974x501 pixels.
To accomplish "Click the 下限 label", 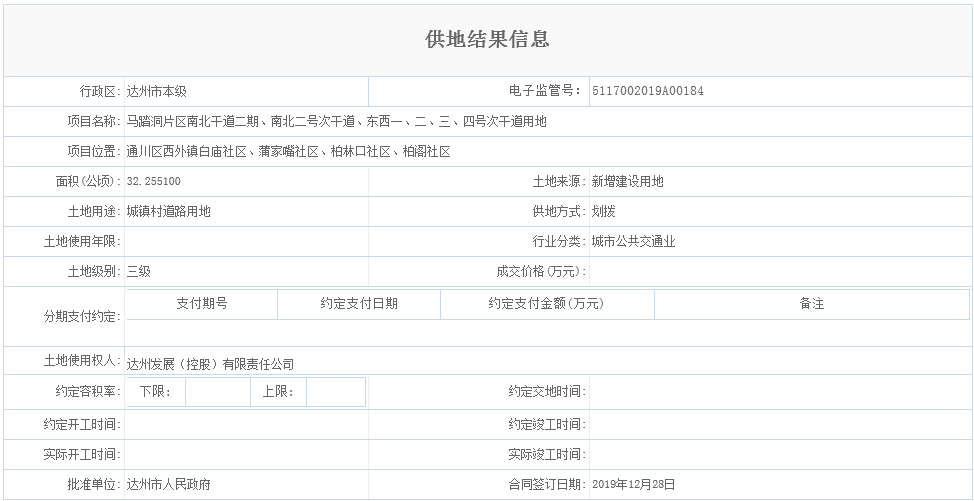I will click(x=155, y=392).
